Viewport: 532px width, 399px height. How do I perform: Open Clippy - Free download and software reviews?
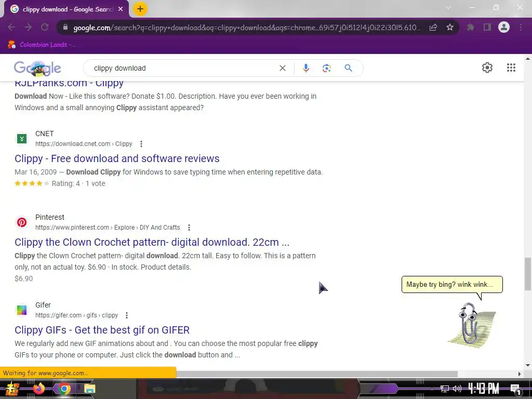click(117, 158)
